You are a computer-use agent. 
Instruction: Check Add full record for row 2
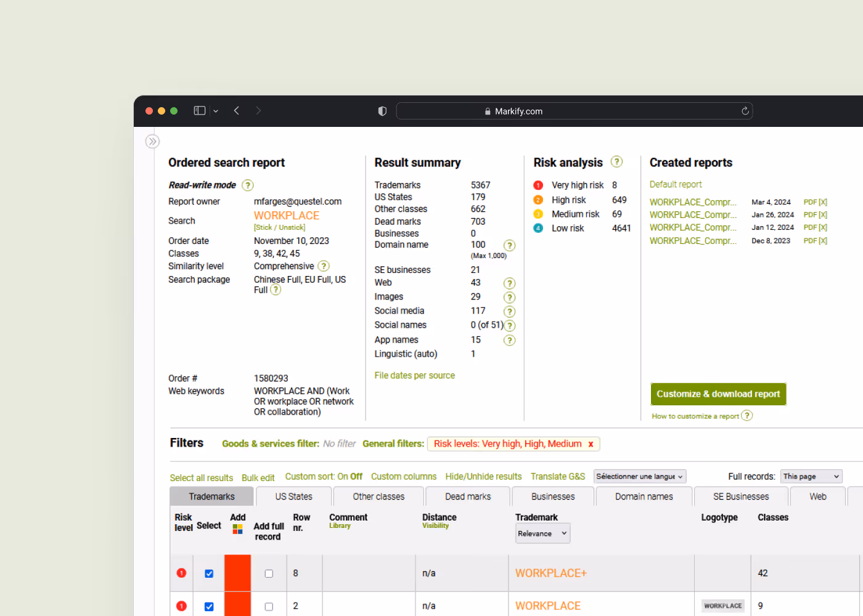(x=269, y=606)
